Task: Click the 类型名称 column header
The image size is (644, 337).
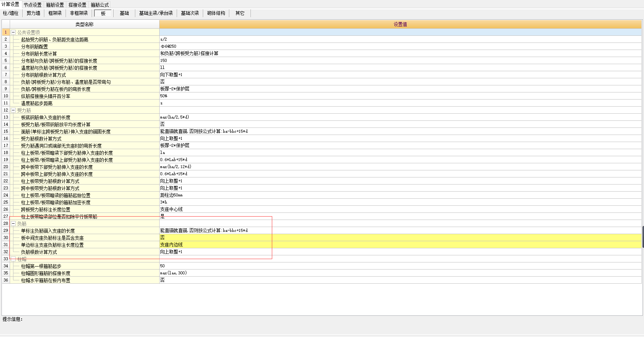Action: [85, 24]
